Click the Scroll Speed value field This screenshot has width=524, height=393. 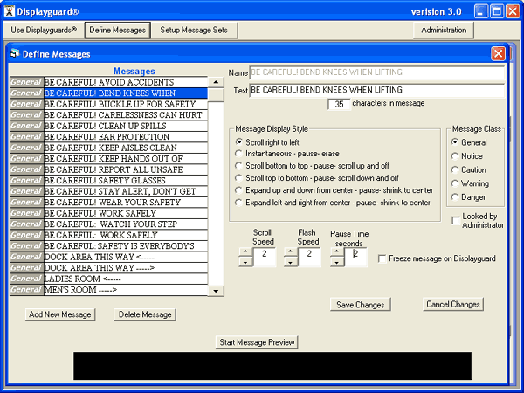[264, 257]
